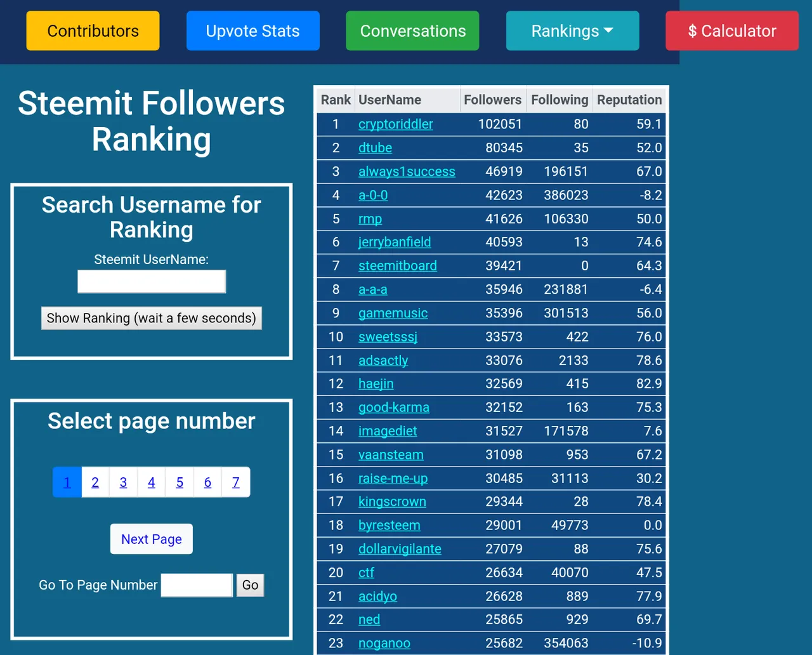
Task: Open the ctf user link
Action: click(366, 572)
